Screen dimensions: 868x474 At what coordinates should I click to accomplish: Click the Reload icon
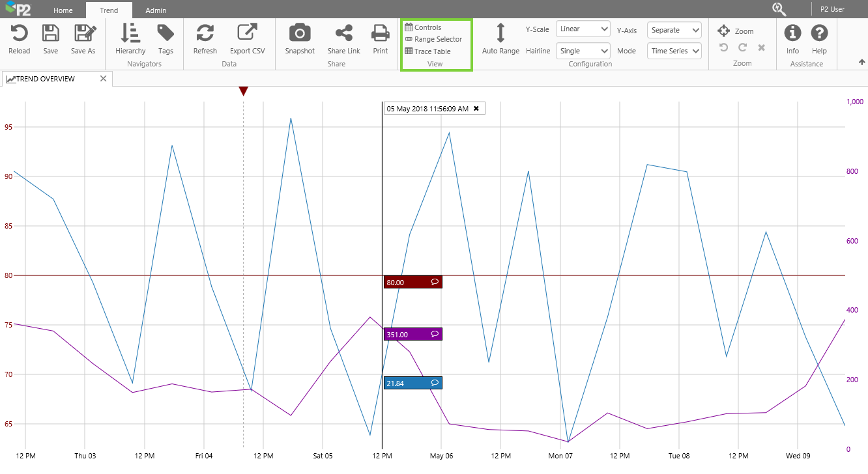(x=19, y=34)
